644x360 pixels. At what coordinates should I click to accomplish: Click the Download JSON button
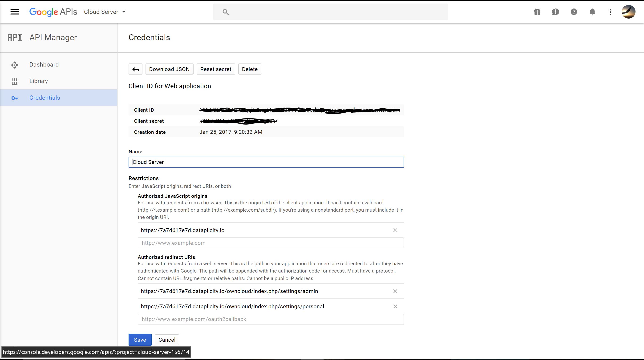coord(169,69)
